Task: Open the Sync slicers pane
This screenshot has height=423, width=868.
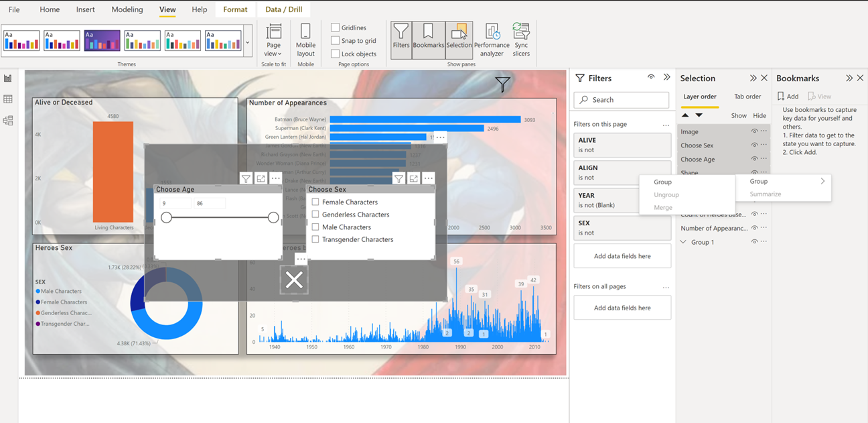Action: point(521,40)
